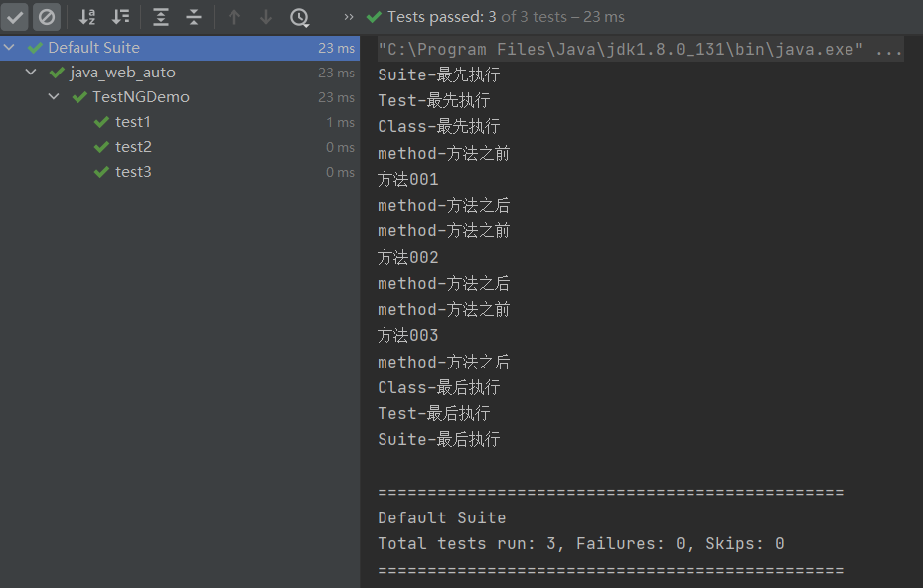
Task: Select java_web_auto in the test tree
Action: [x=122, y=73]
